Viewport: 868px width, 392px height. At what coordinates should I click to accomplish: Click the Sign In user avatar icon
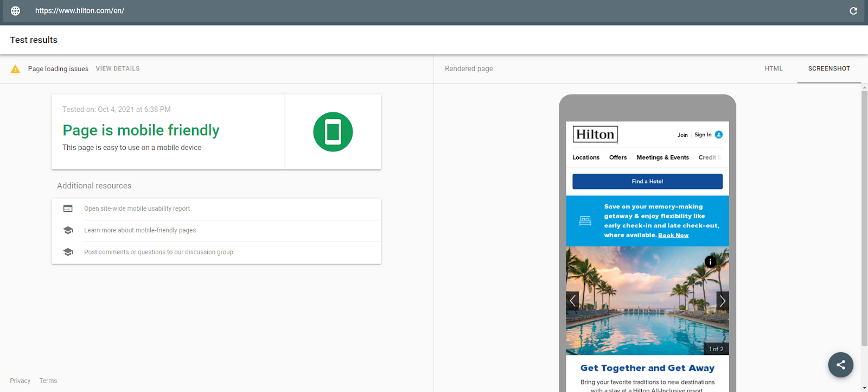719,135
